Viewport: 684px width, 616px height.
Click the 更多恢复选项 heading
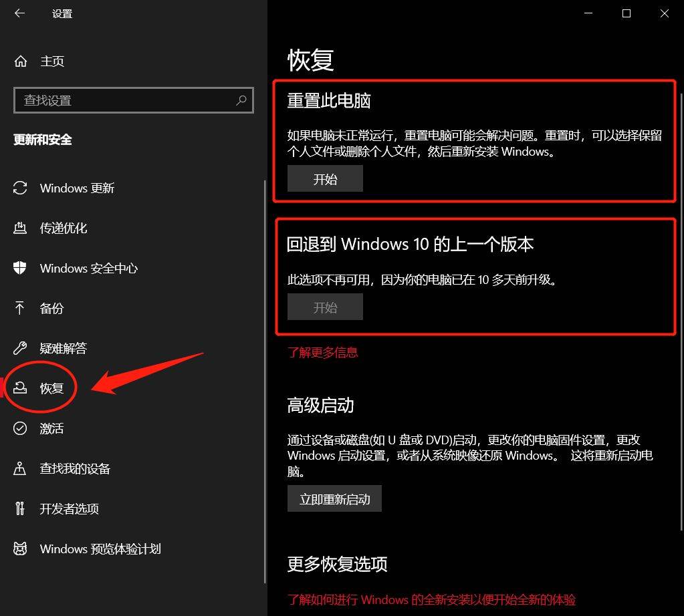337,564
